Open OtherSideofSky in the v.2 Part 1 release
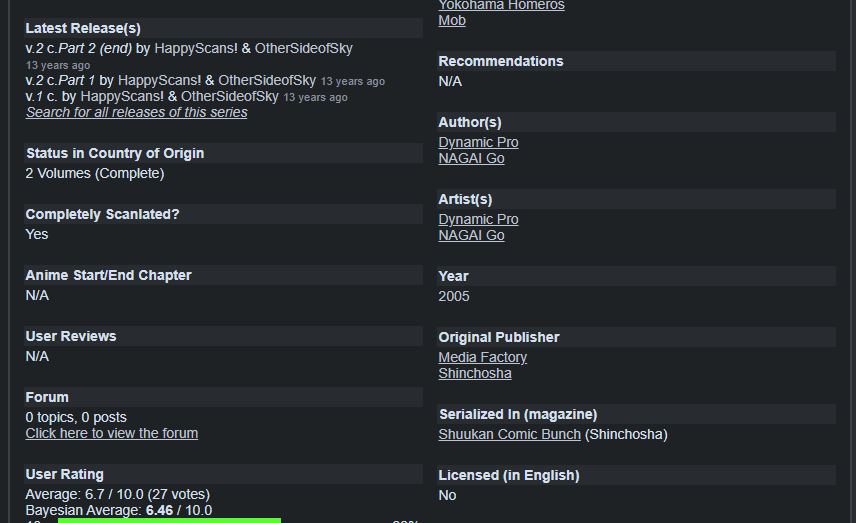The width and height of the screenshot is (856, 523). click(x=267, y=80)
